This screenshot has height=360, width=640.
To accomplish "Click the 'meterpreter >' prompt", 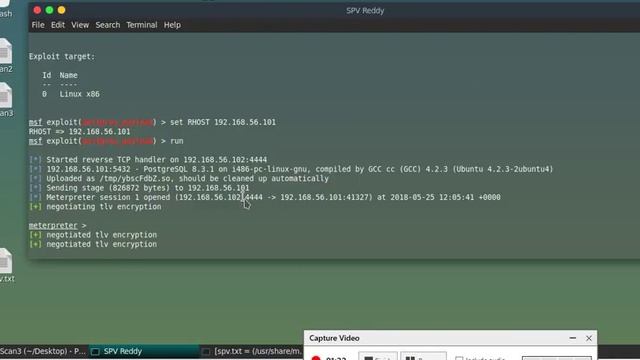I will [x=58, y=225].
